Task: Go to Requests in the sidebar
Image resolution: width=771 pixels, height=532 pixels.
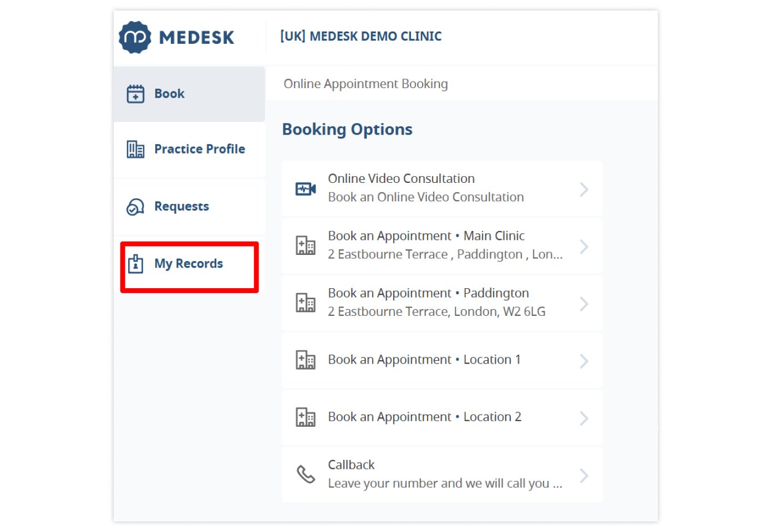Action: (189, 207)
